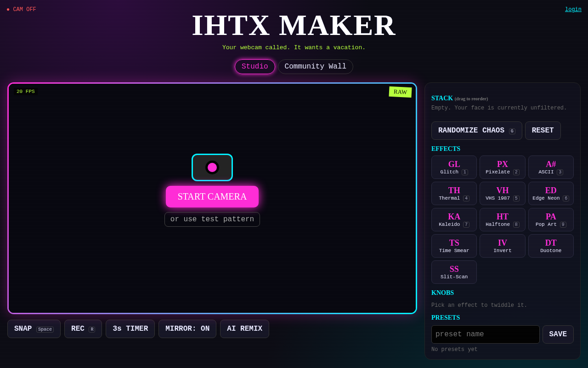Click RANDOMIZE CHAOS button
Viewport: 588px width, 368px height.
[477, 131]
